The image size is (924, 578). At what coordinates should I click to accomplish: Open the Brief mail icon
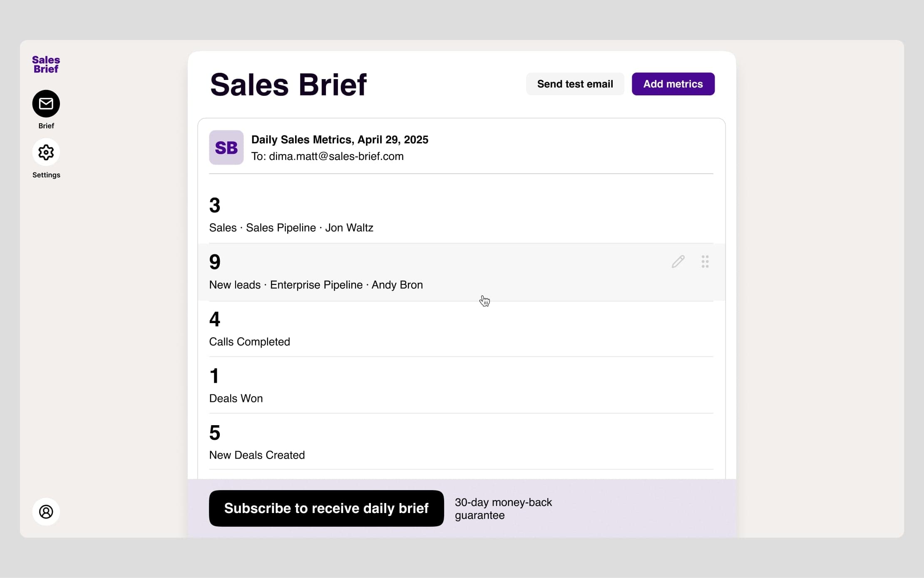(46, 104)
